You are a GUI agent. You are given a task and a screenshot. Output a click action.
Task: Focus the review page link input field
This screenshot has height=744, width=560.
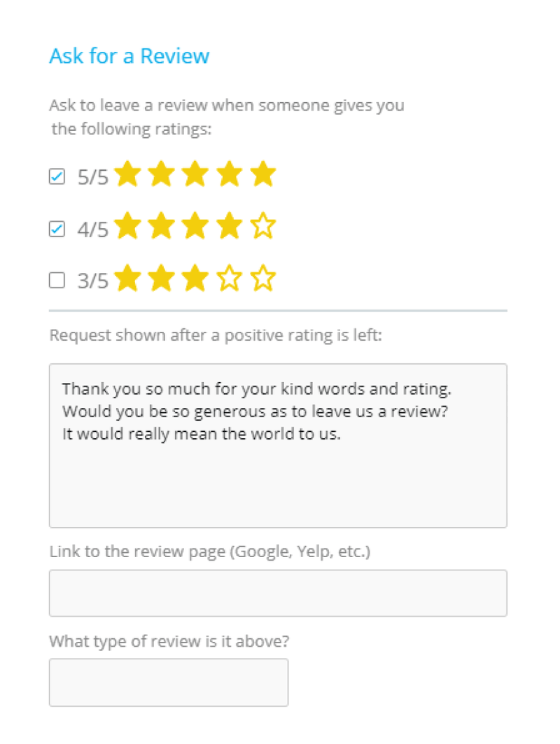click(277, 592)
